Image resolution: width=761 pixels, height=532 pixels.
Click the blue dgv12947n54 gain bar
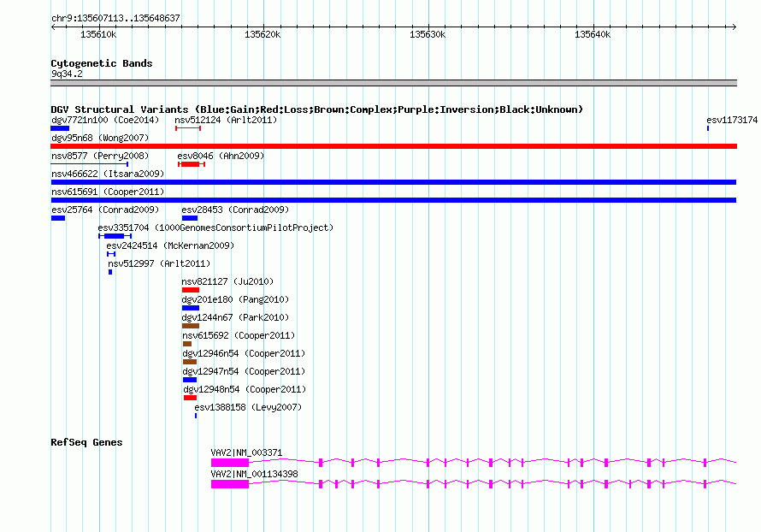pyautogui.click(x=190, y=380)
